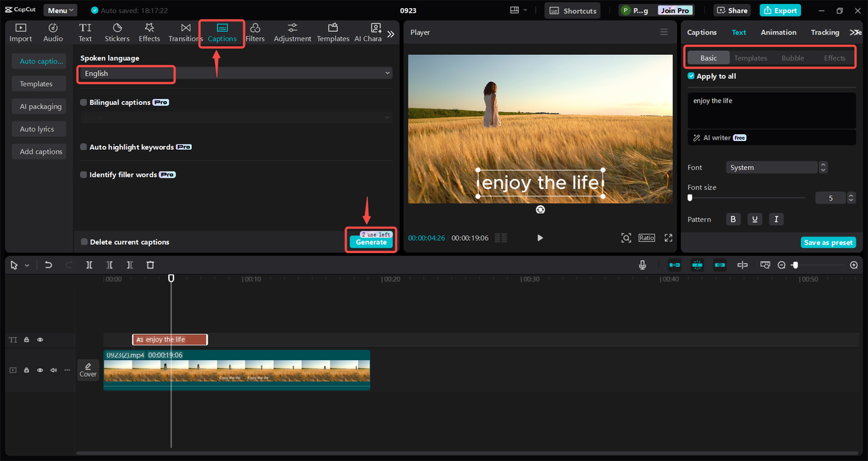Enable Bilingual captions checkbox
The image size is (868, 461).
(x=83, y=102)
